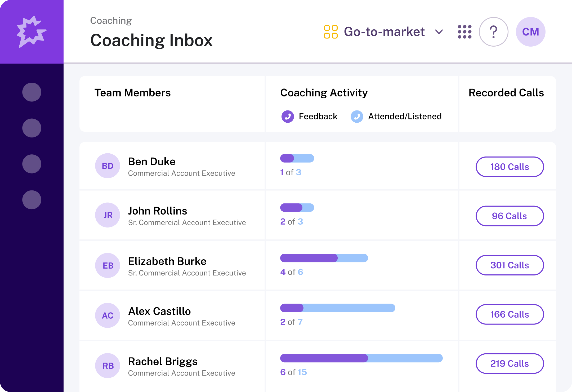Click the Team Members column header
The width and height of the screenshot is (572, 392).
pos(132,93)
